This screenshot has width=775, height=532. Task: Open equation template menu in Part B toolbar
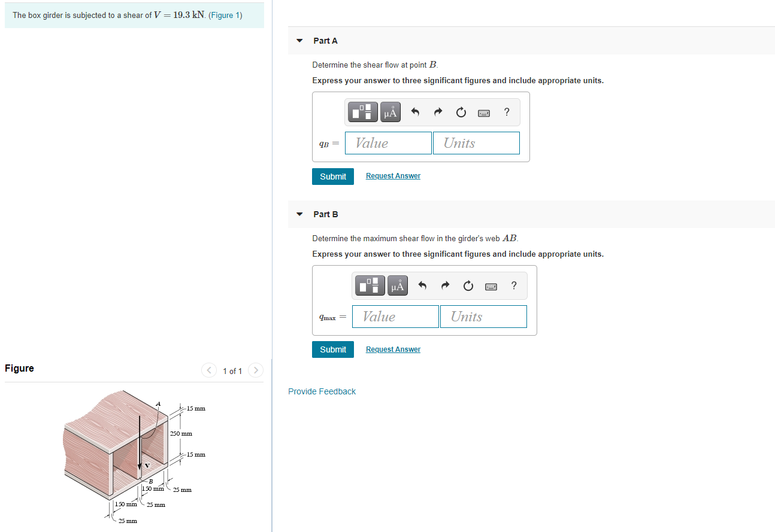370,285
